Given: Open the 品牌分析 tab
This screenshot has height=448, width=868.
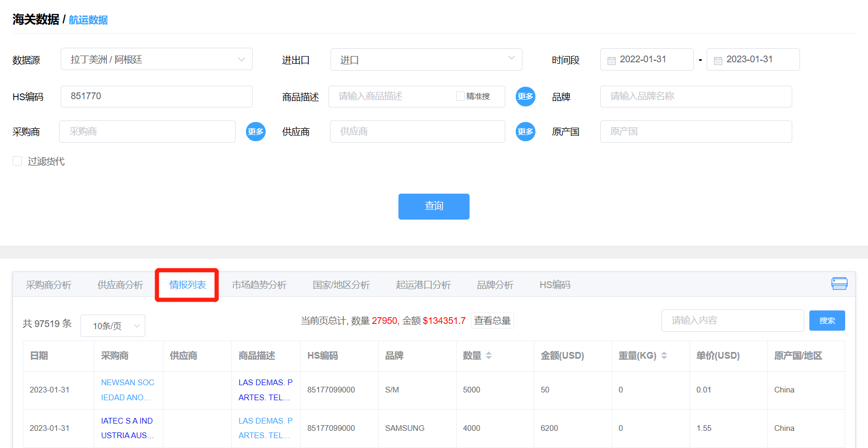Looking at the screenshot, I should (495, 284).
